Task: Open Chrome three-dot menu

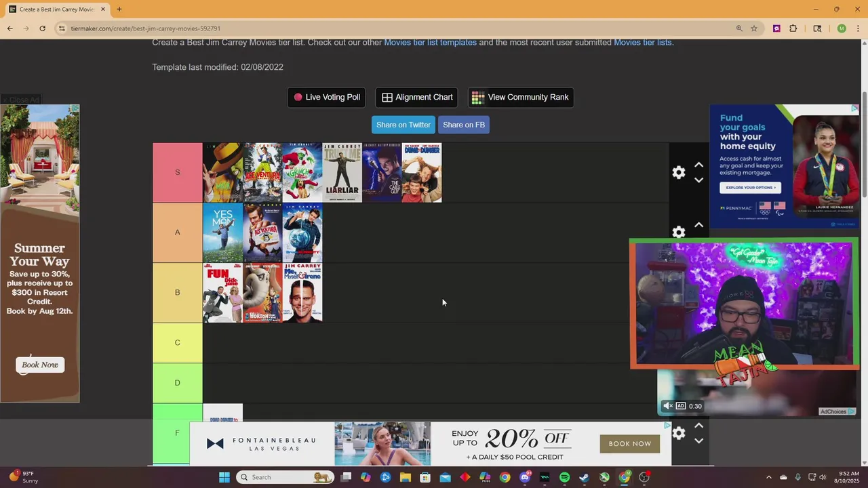Action: 859,28
